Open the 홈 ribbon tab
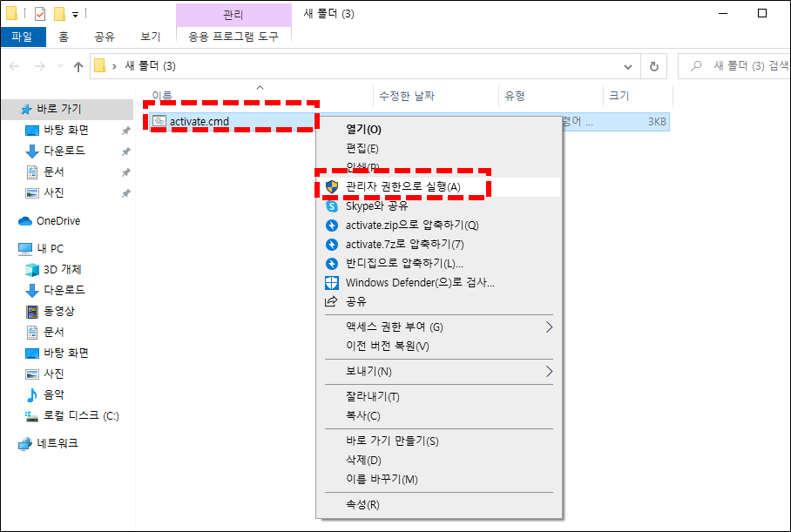The height and width of the screenshot is (532, 791). tap(64, 37)
